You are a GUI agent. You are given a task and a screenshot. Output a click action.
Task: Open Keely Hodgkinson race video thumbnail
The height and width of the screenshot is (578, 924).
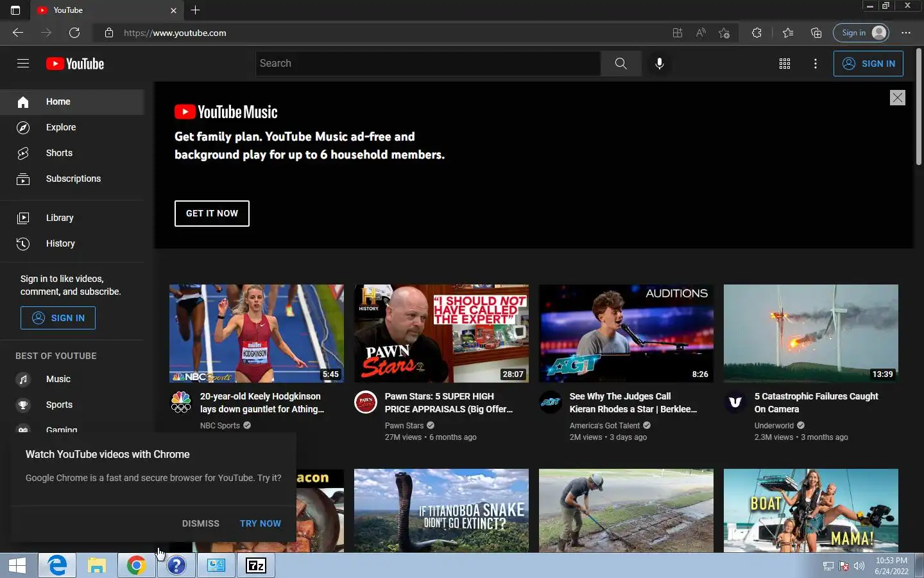point(257,333)
